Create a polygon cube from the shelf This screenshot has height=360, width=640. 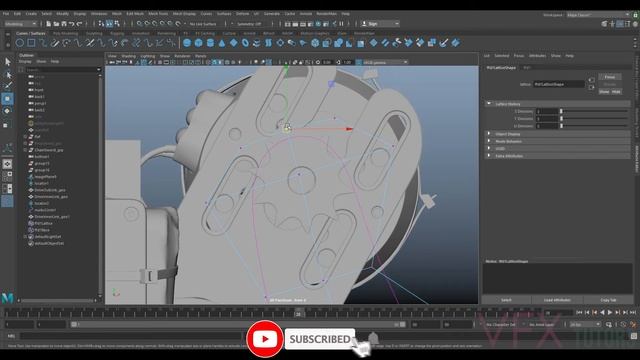(199, 42)
